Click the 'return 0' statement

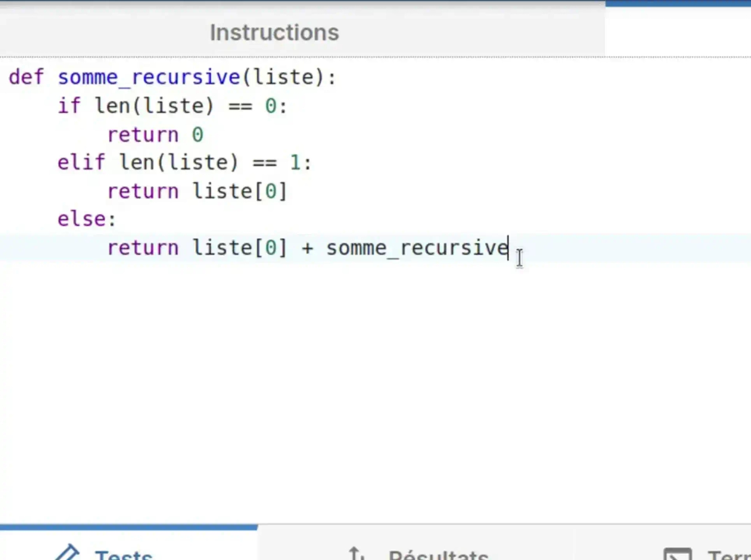click(155, 135)
